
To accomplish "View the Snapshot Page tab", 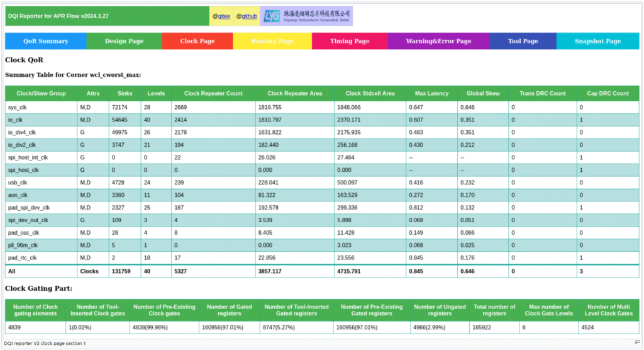I will click(597, 41).
